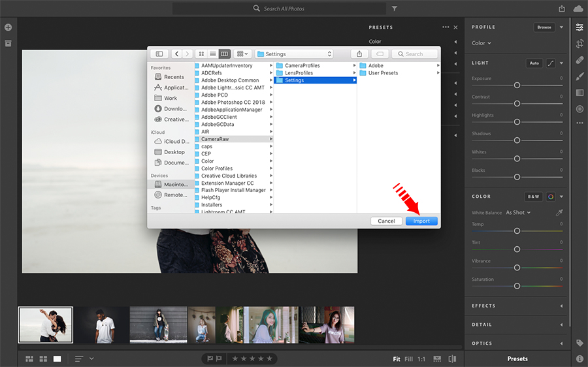Image resolution: width=588 pixels, height=367 pixels.
Task: Open the White Balance As Shot dropdown
Action: coord(518,213)
